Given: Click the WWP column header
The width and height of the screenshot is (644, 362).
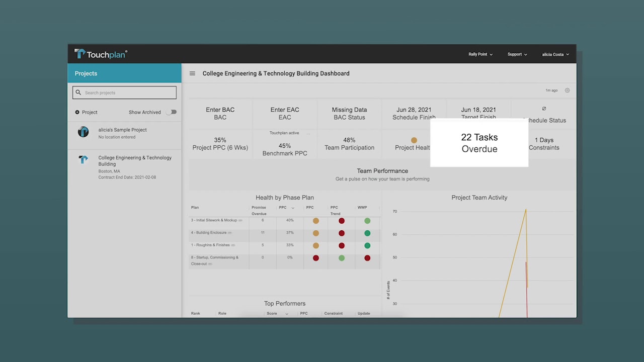Looking at the screenshot, I should pyautogui.click(x=362, y=208).
